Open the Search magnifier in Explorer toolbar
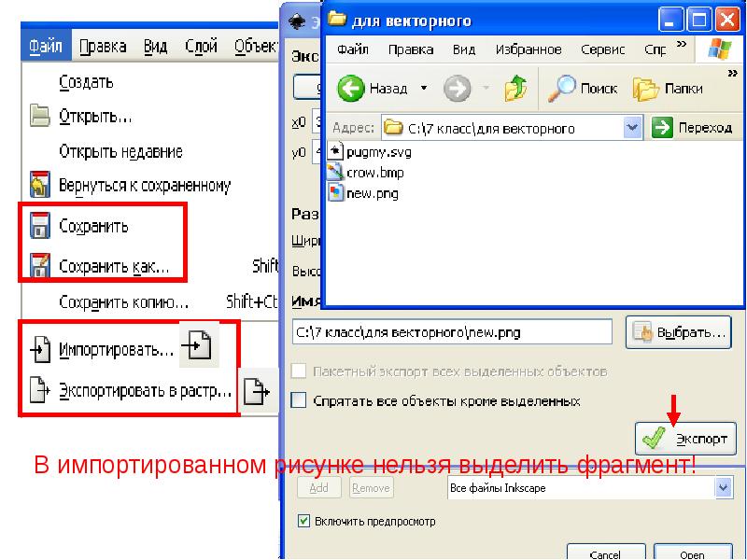Screen dimensions: 747x560 coord(561,88)
